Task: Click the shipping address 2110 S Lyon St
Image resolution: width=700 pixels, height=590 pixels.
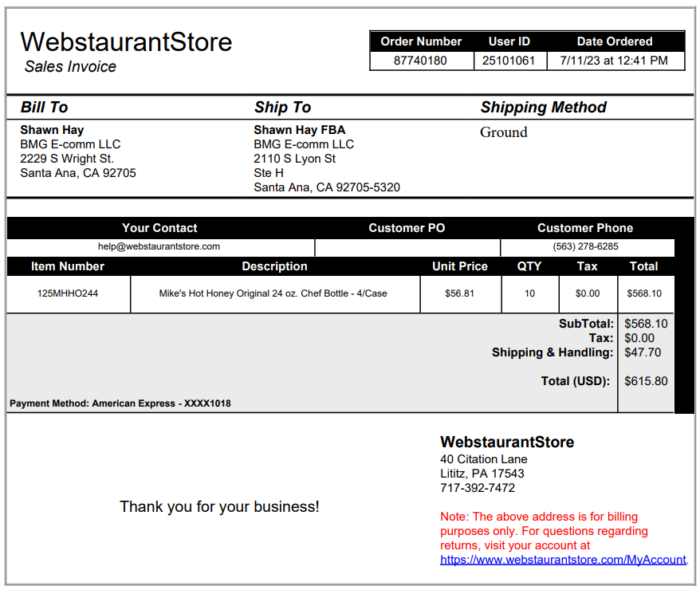Action: [295, 159]
